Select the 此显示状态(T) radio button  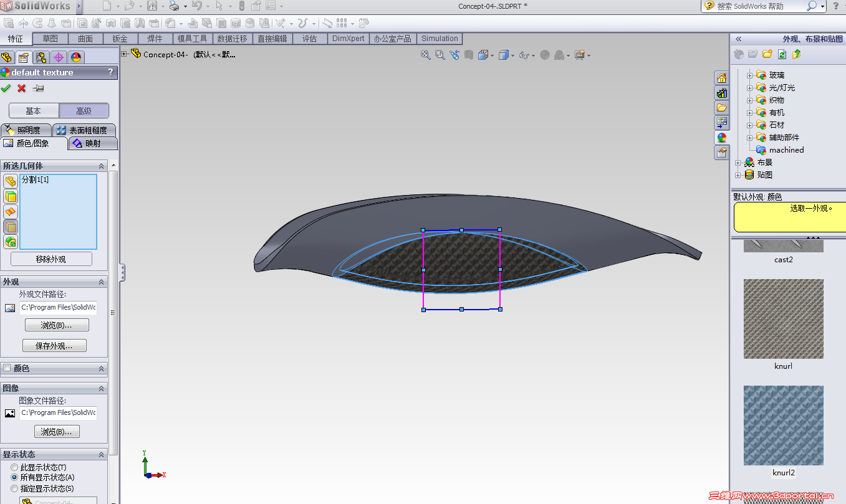pos(14,467)
